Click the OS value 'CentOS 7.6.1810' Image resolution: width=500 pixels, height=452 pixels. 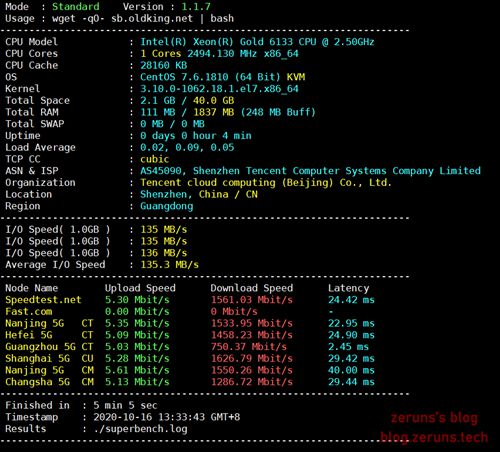coord(184,77)
